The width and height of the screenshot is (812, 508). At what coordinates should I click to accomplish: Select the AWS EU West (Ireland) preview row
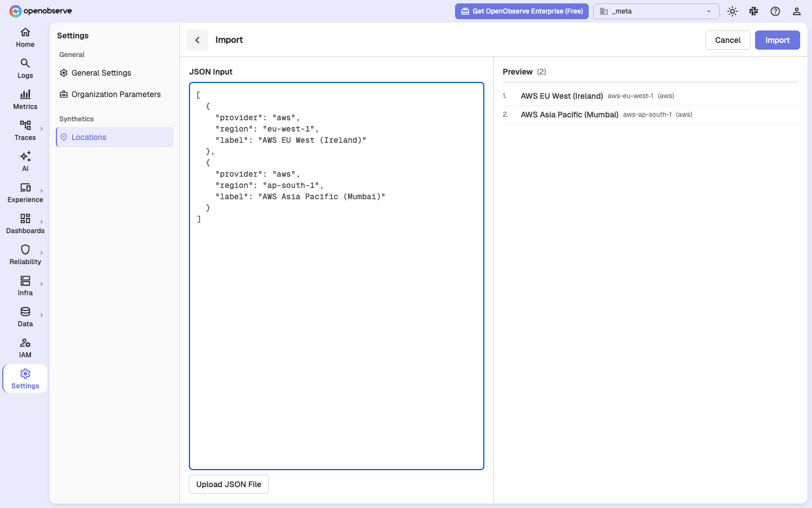pos(650,96)
